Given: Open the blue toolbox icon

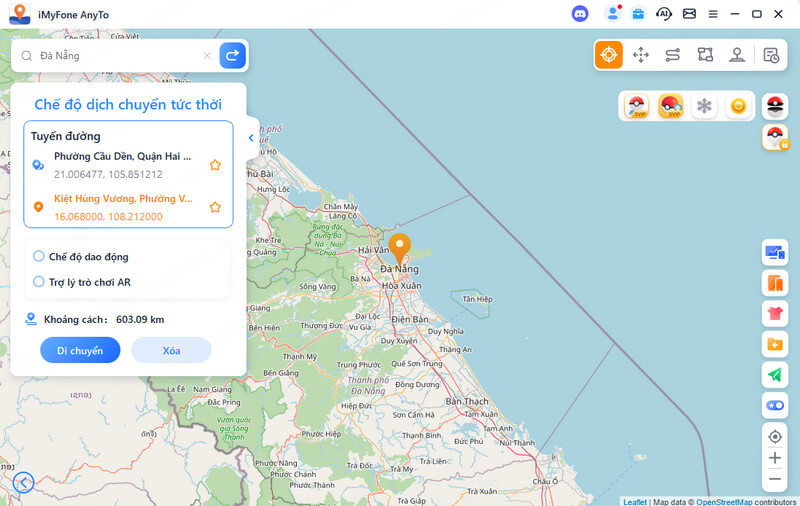Looking at the screenshot, I should point(637,14).
